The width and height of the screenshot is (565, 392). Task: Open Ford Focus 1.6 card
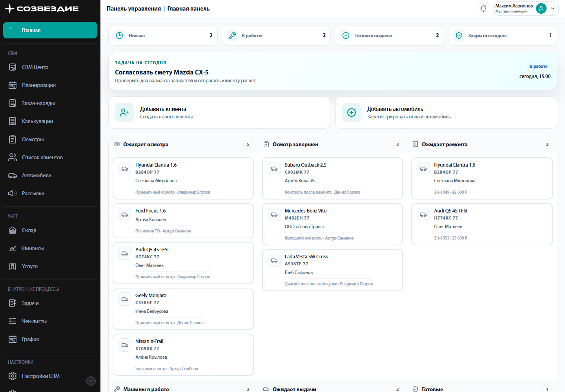(183, 221)
